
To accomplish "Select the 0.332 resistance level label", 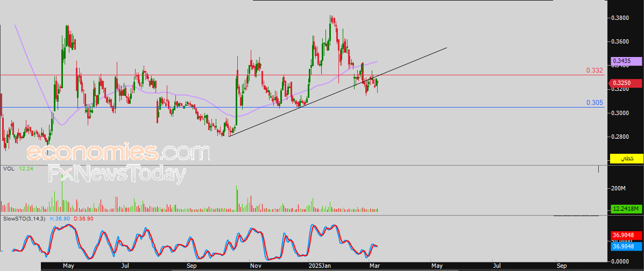I will pos(595,70).
